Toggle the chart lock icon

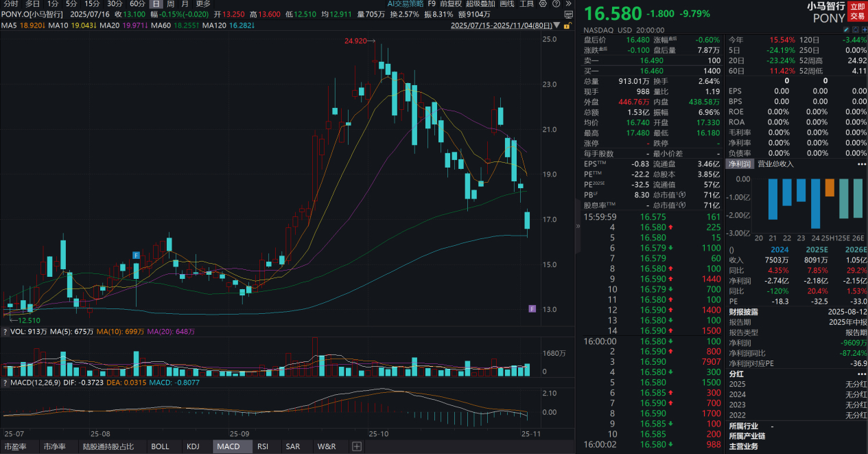567,25
